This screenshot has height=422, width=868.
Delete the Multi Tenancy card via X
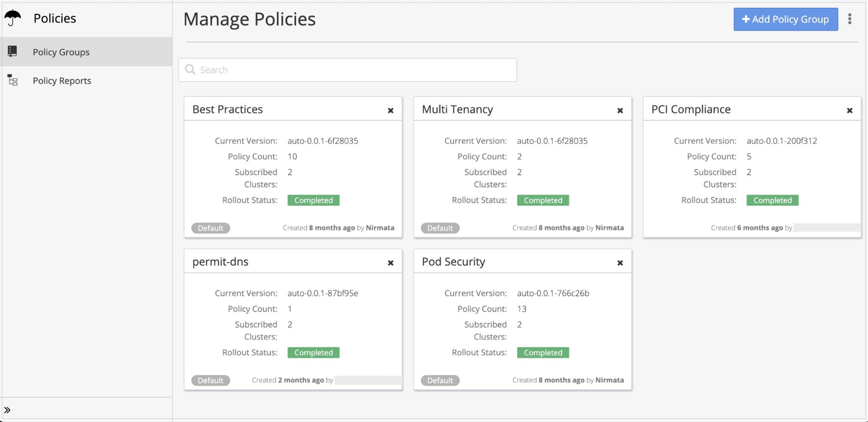[620, 110]
